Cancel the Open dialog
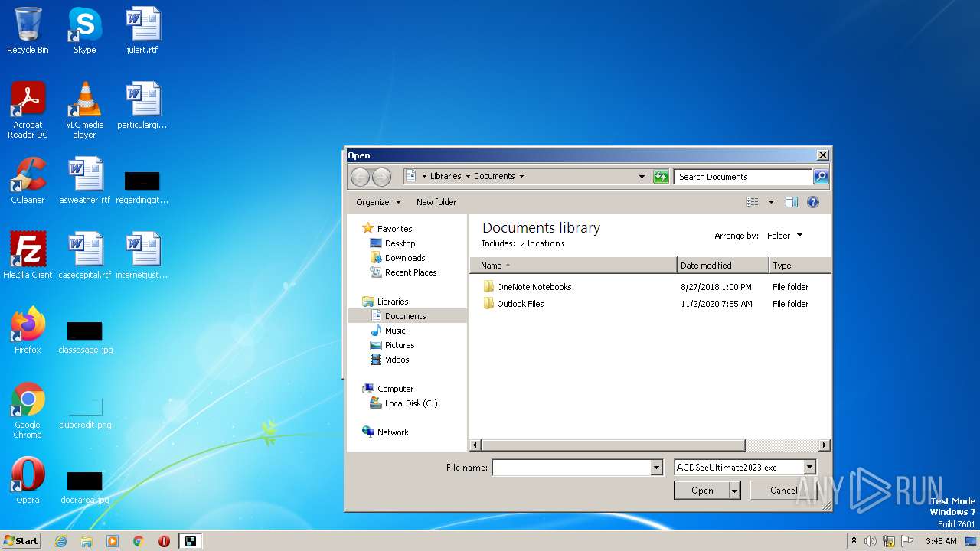This screenshot has height=551, width=980. [x=783, y=491]
